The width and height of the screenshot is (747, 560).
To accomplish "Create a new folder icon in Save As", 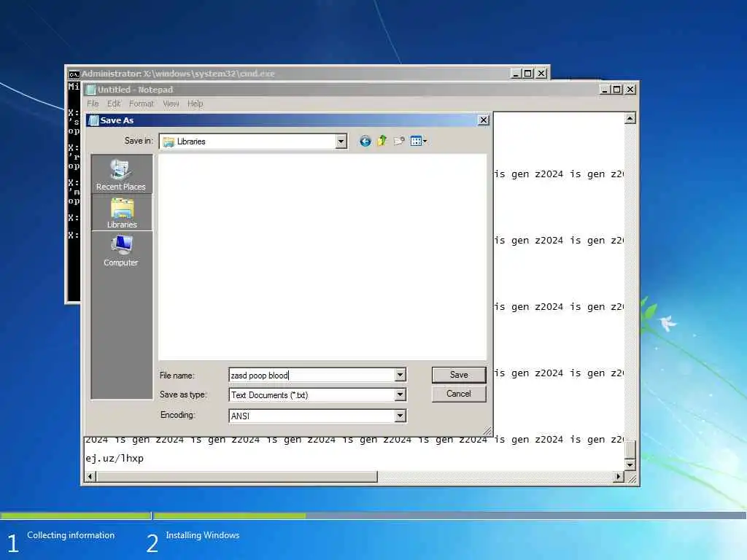I will coord(399,141).
